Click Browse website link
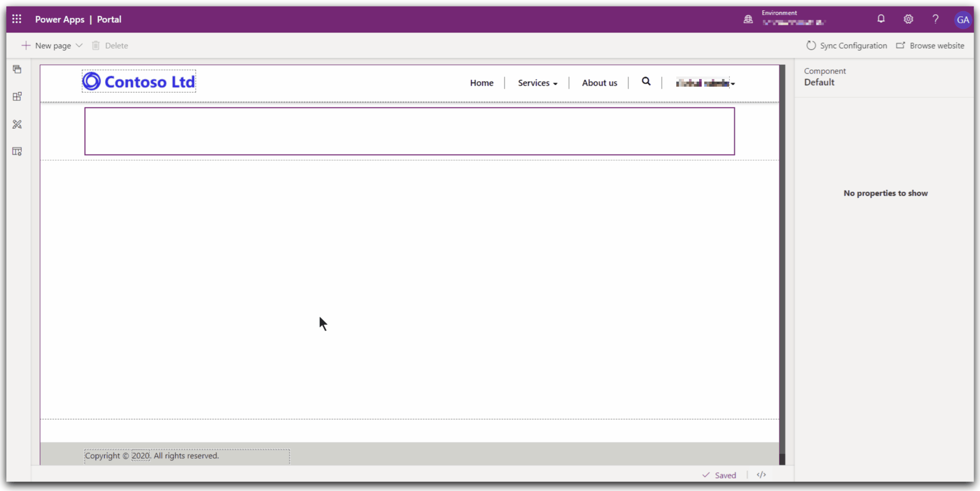The width and height of the screenshot is (980, 491). click(x=930, y=46)
